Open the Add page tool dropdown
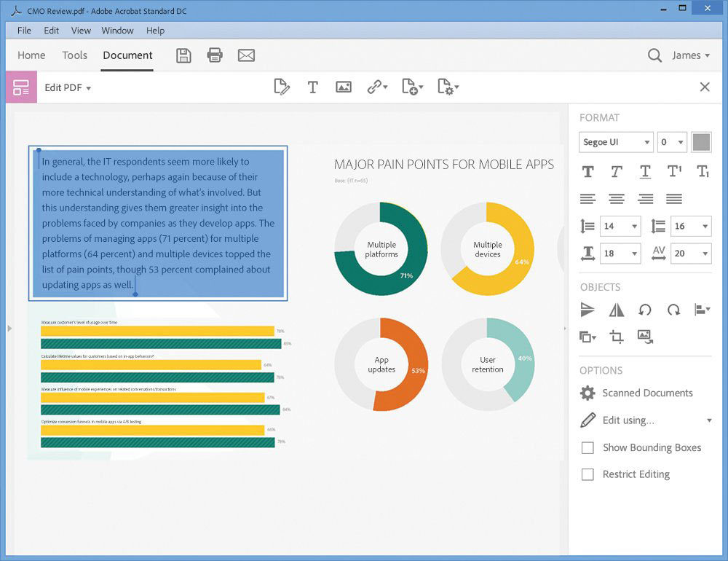This screenshot has width=728, height=561. (421, 87)
